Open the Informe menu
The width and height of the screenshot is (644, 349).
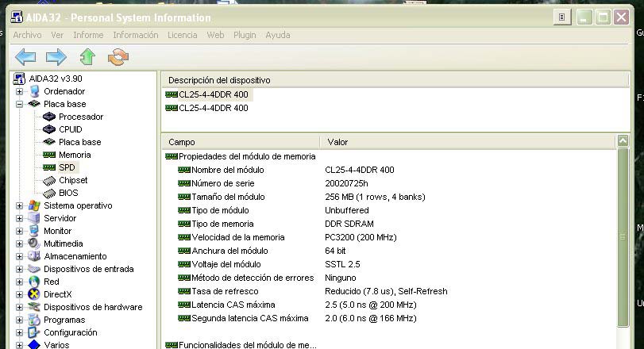pyautogui.click(x=88, y=35)
